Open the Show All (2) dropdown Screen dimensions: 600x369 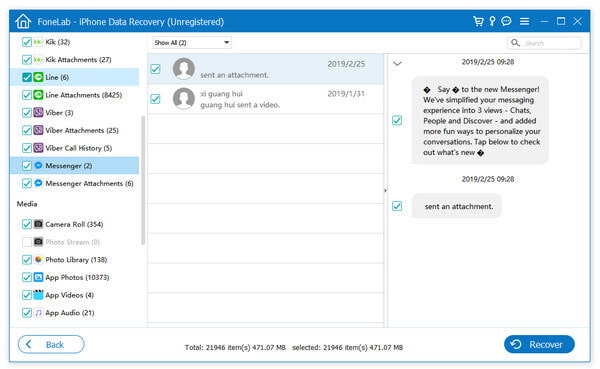point(192,42)
